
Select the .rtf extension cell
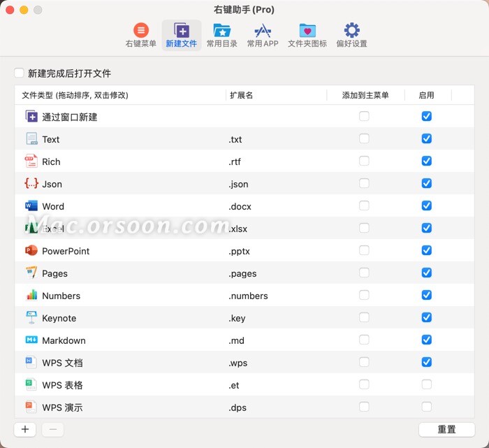(235, 161)
